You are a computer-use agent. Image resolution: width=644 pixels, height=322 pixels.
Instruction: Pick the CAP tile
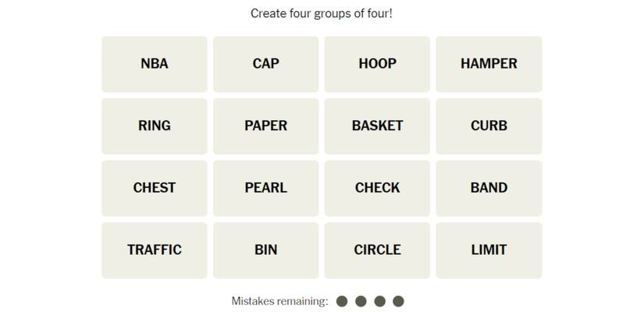(x=265, y=64)
